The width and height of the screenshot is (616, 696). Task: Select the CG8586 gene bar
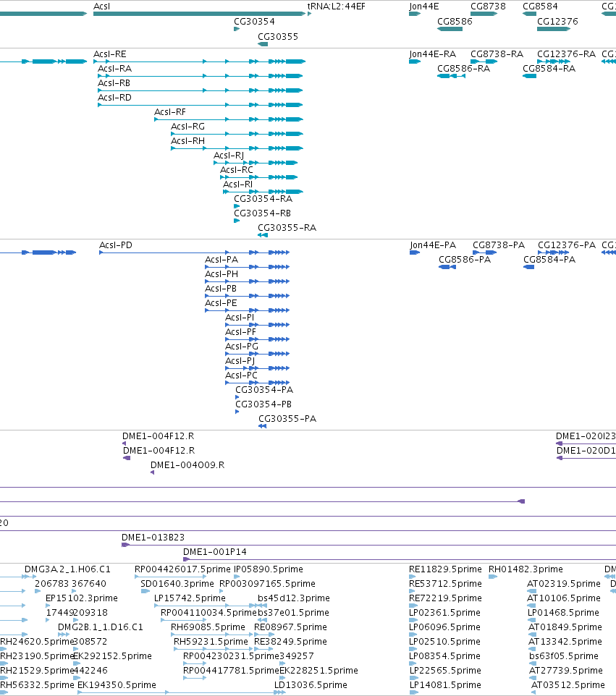tap(450, 29)
